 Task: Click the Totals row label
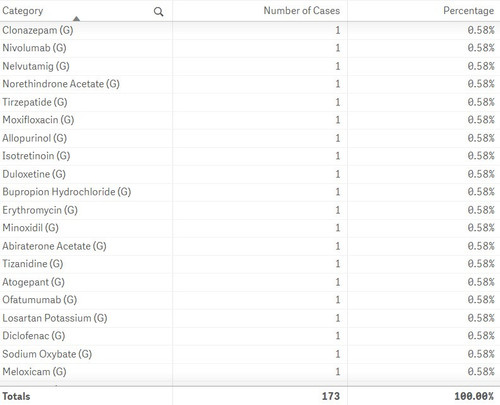tap(16, 396)
